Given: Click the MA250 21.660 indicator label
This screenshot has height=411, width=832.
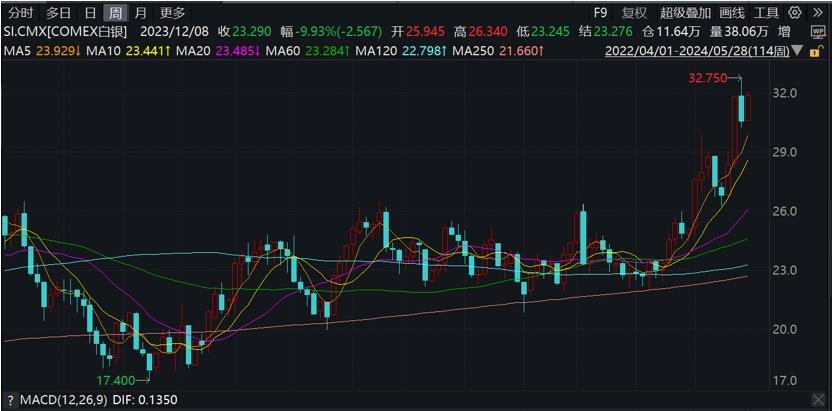Looking at the screenshot, I should click(496, 52).
